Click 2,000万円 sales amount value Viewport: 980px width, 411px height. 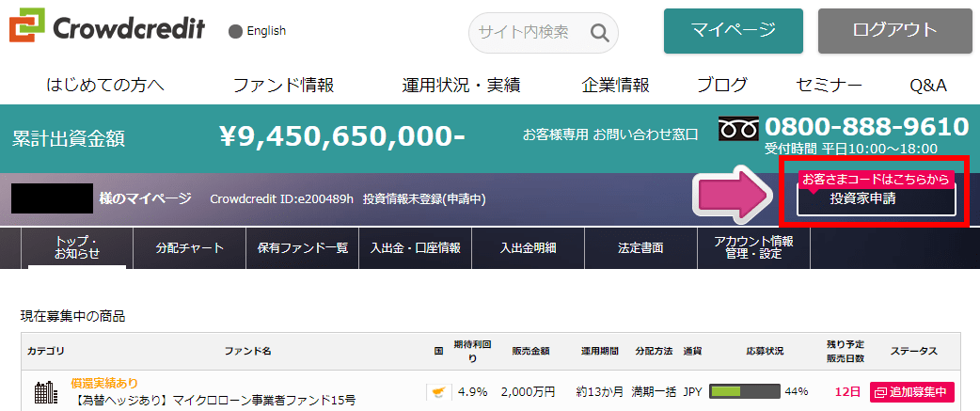coord(528,392)
